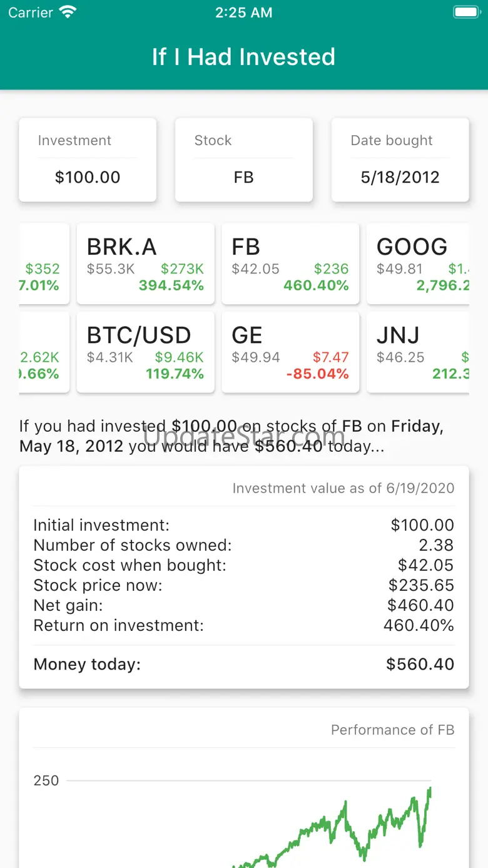Tap the Stock price now row
488x868 pixels.
243,585
